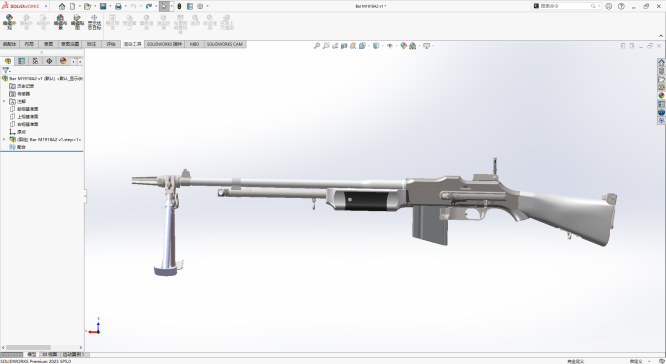Open the Motion Study 1 bottom tab
666x364 pixels.
(74, 354)
